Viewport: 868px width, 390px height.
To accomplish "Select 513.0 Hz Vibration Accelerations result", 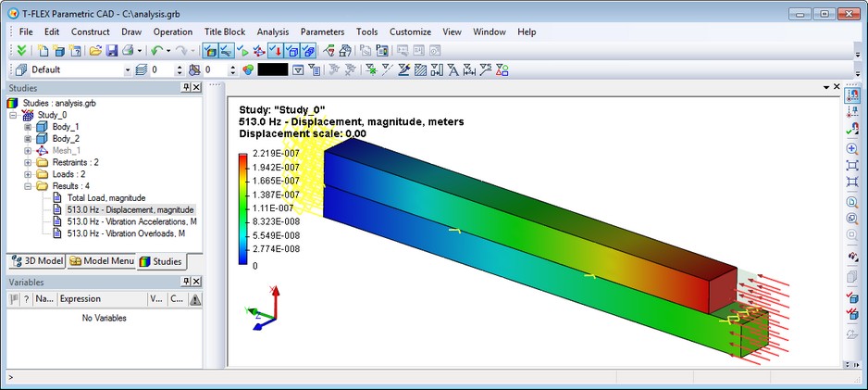I will coord(130,222).
